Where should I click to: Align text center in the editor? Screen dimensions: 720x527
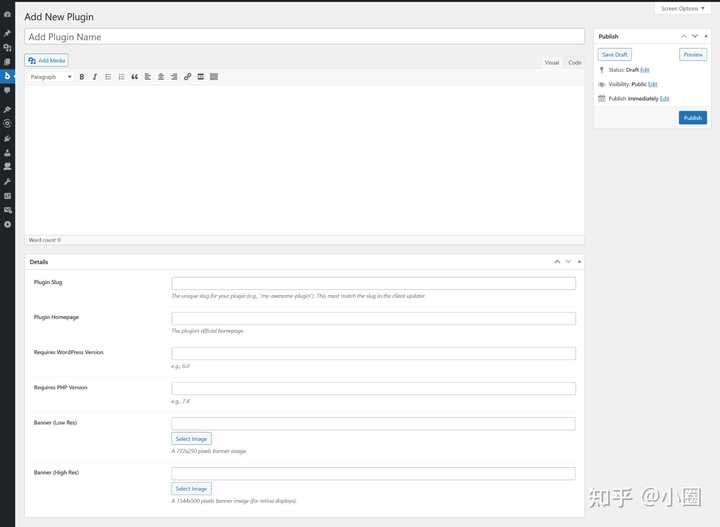(161, 77)
